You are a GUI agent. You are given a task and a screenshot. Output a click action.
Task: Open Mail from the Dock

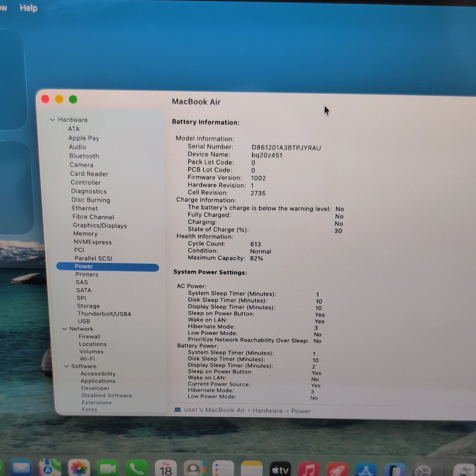coord(21,468)
